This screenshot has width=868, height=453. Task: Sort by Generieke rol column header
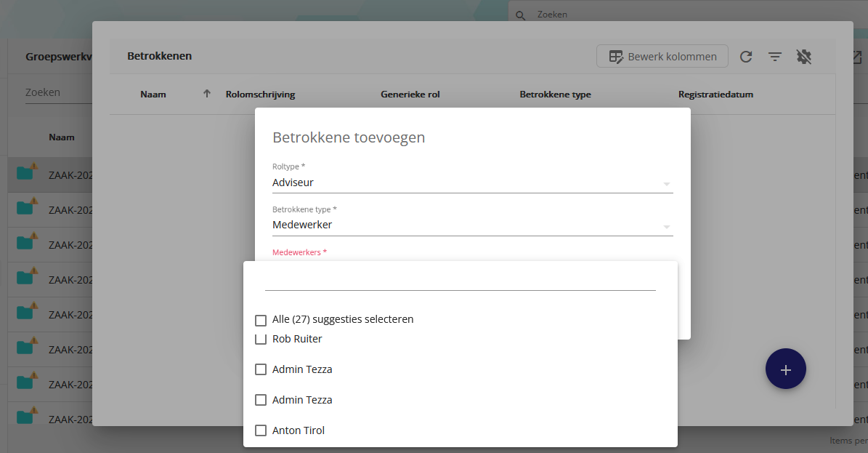point(410,95)
